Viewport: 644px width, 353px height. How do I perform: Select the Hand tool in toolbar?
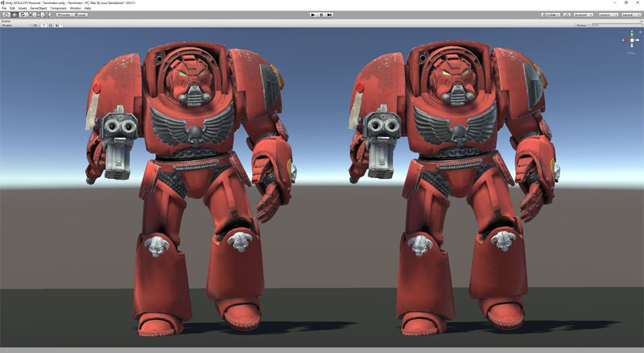pyautogui.click(x=6, y=15)
